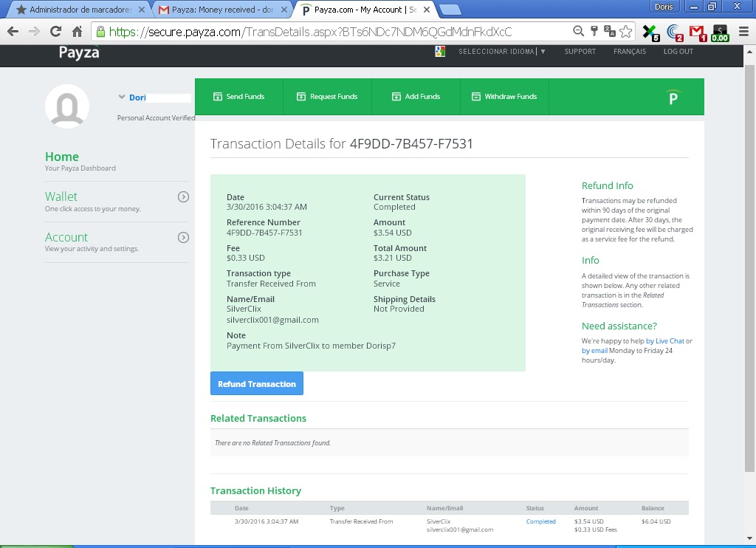
Task: Open Account link in sidebar
Action: point(66,237)
